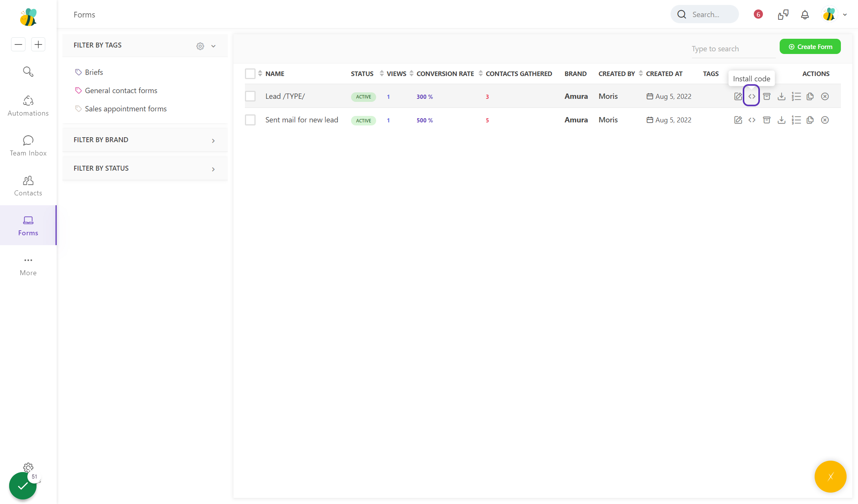This screenshot has height=504, width=858.
Task: Open Install code for Lead /TYPE/ form
Action: pyautogui.click(x=752, y=97)
